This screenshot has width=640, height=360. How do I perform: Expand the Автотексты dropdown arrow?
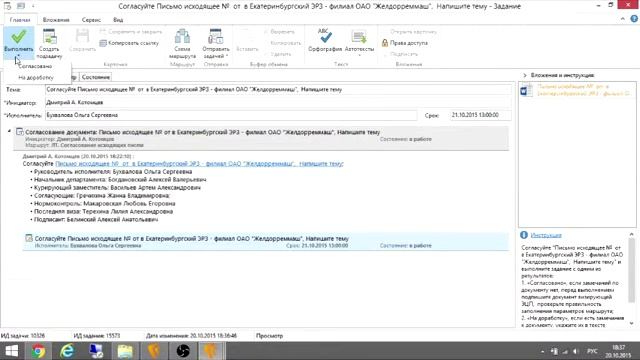click(359, 55)
